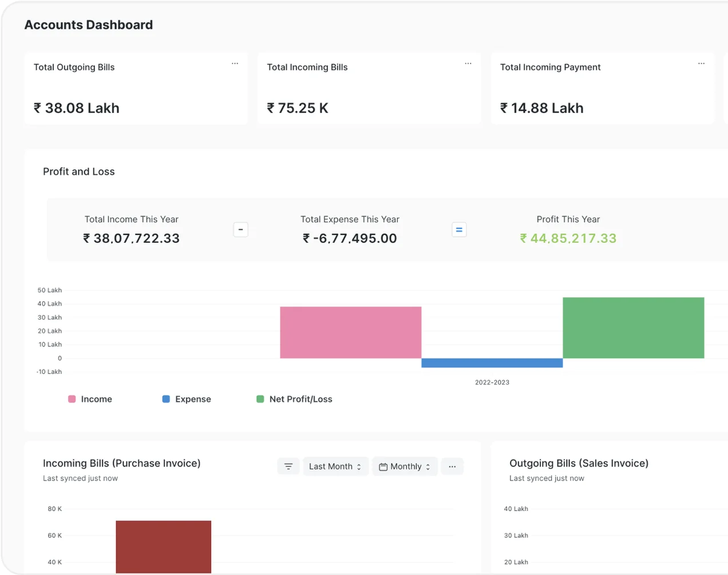Image resolution: width=728 pixels, height=575 pixels.
Task: Open options menu on Total Incoming Bills card
Action: pos(468,64)
